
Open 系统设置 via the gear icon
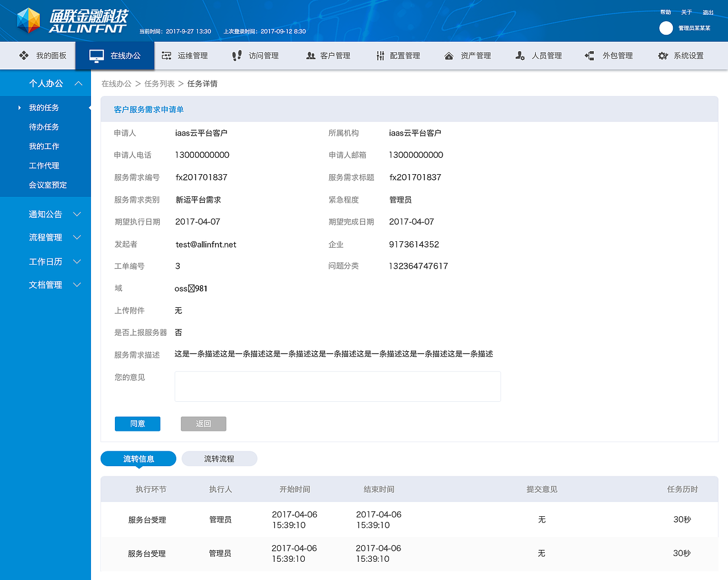[x=662, y=55]
